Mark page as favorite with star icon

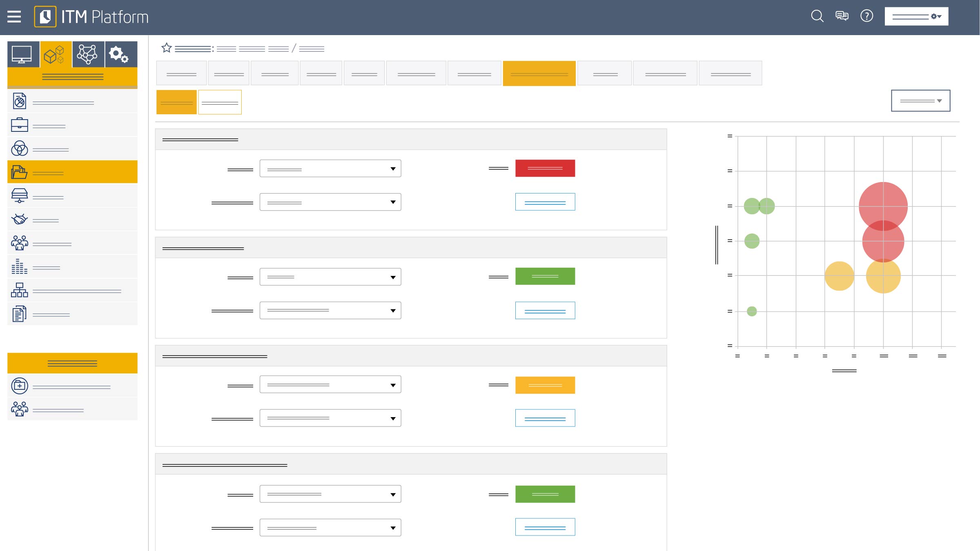pyautogui.click(x=167, y=48)
